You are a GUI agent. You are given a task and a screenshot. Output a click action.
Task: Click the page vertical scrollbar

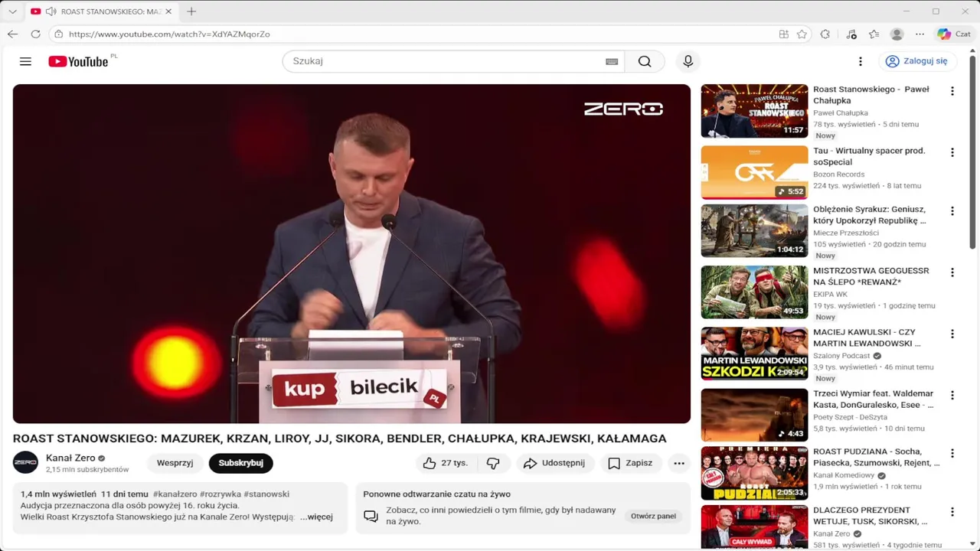(973, 153)
